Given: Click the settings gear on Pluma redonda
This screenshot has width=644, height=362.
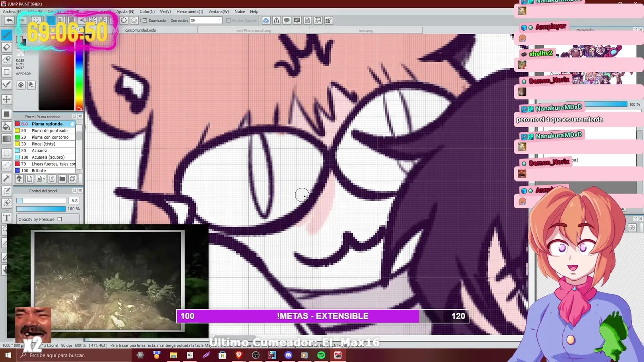Looking at the screenshot, I should point(72,124).
